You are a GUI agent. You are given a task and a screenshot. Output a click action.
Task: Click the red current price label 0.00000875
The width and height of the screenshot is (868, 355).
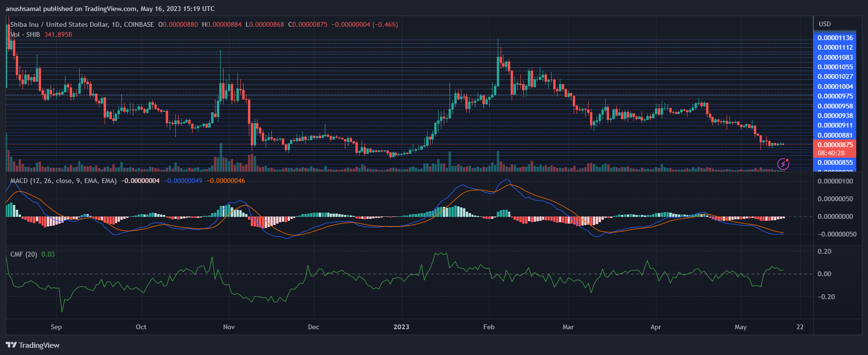[x=835, y=145]
